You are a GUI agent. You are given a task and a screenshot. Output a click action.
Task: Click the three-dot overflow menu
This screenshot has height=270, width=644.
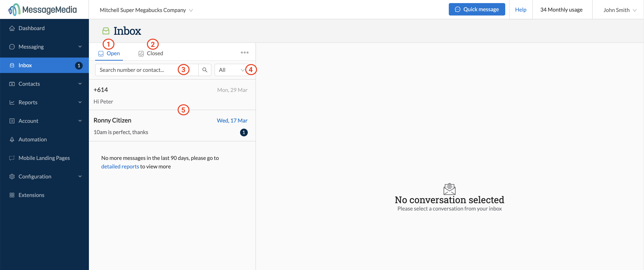244,53
